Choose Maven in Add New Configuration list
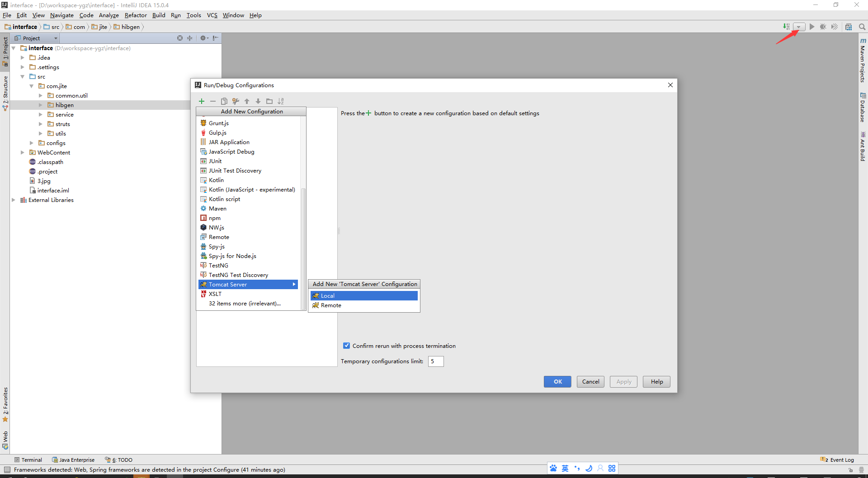868x478 pixels. [x=248, y=208]
